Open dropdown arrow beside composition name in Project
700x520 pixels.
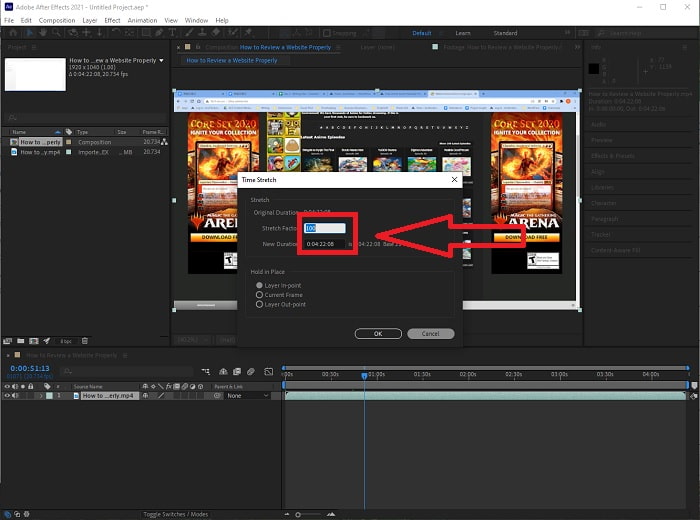(x=162, y=60)
